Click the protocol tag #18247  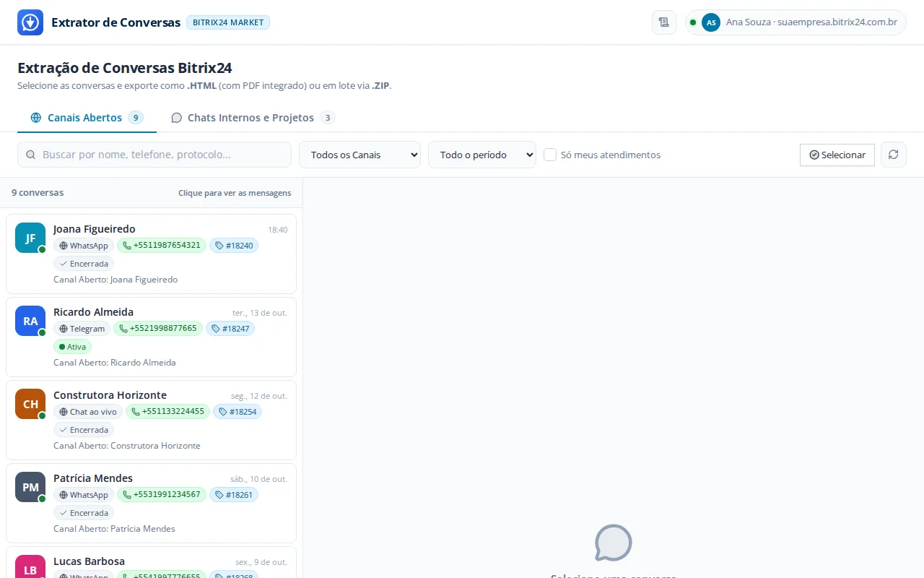click(230, 329)
